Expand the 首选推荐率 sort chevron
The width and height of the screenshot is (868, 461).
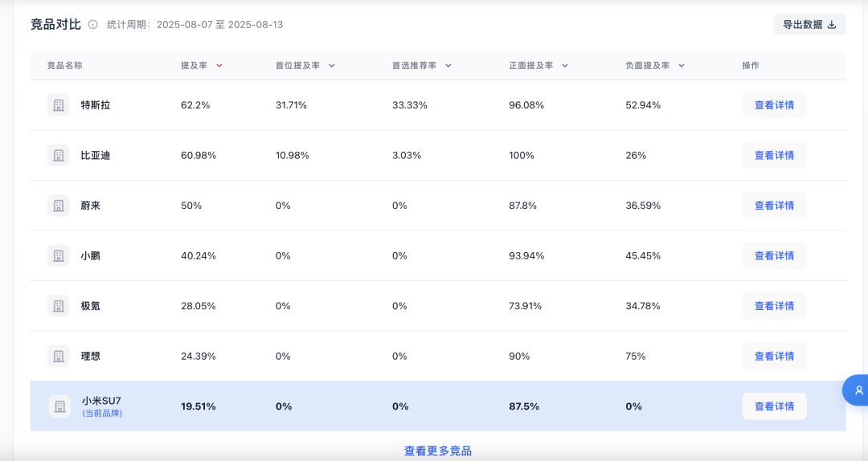(448, 66)
